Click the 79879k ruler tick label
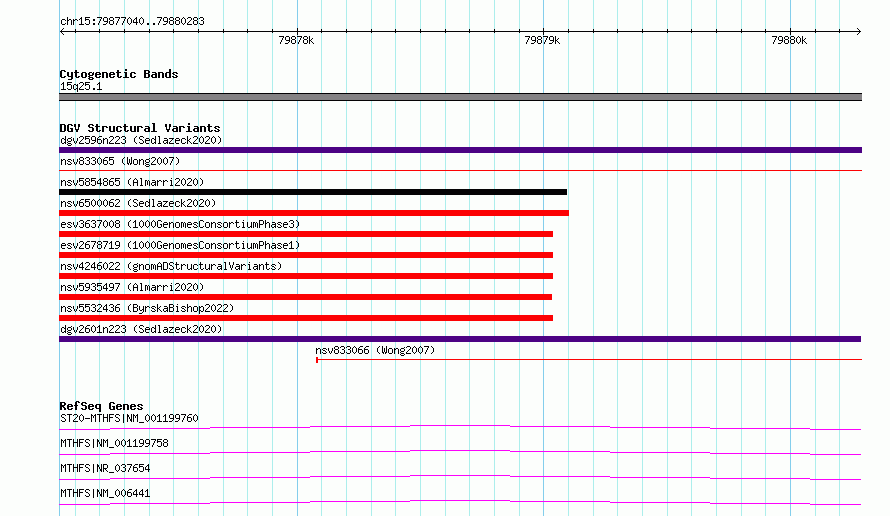The width and height of the screenshot is (890, 516). (542, 40)
